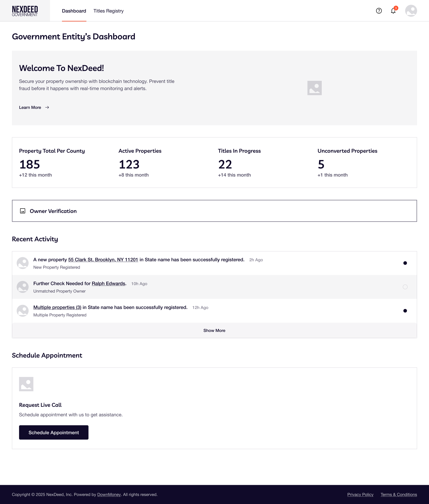This screenshot has width=429, height=504.
Task: Toggle read dot on 55 Clark St activity
Action: 405,263
